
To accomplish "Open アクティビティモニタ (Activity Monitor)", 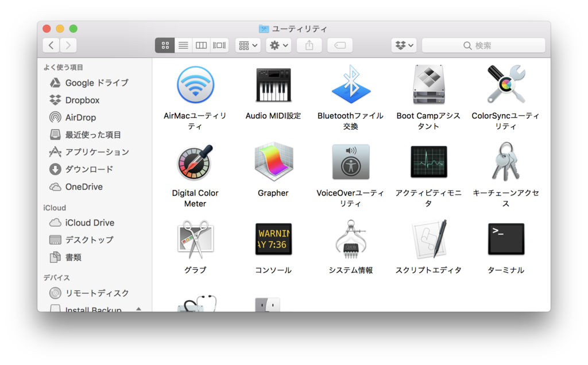I will [x=428, y=162].
